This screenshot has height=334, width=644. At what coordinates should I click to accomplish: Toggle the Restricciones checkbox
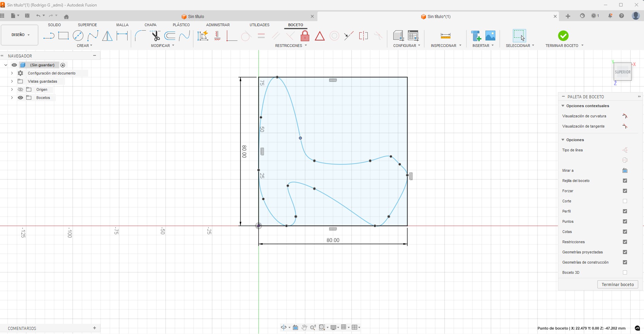tap(625, 242)
